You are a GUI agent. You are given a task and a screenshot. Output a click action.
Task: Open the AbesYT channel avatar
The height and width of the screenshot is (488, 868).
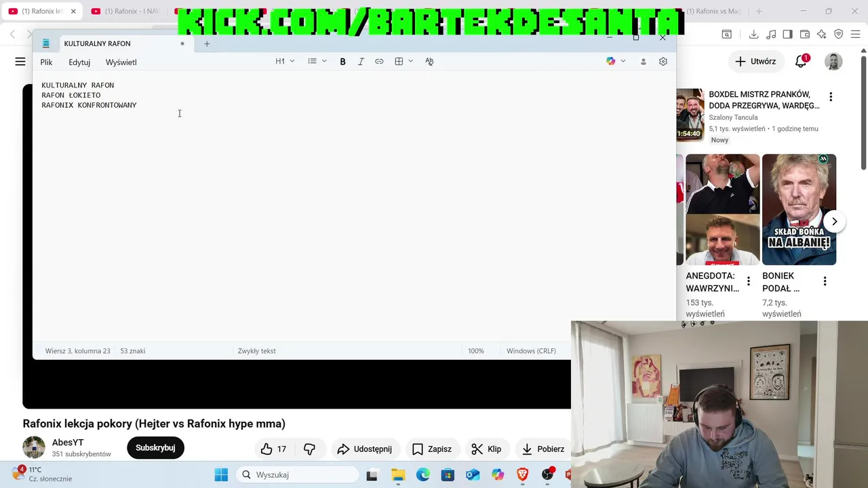point(34,447)
